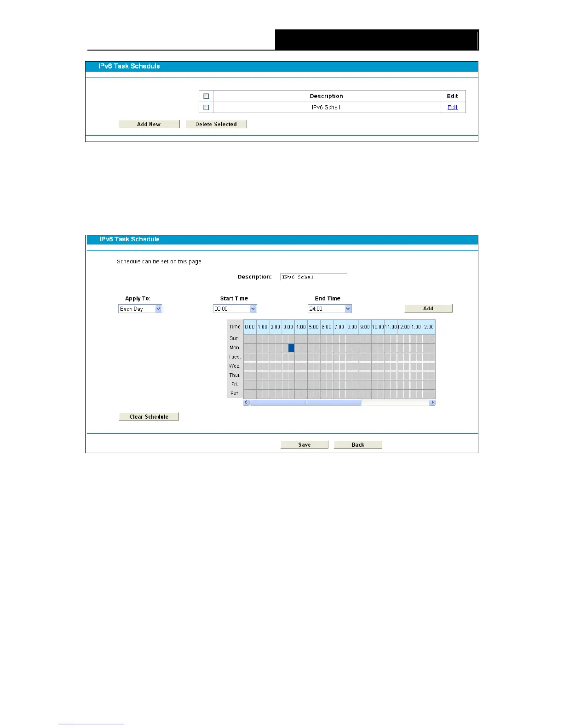Click the schedule grid right scroll arrow
The image size is (563, 728).
[x=432, y=402]
